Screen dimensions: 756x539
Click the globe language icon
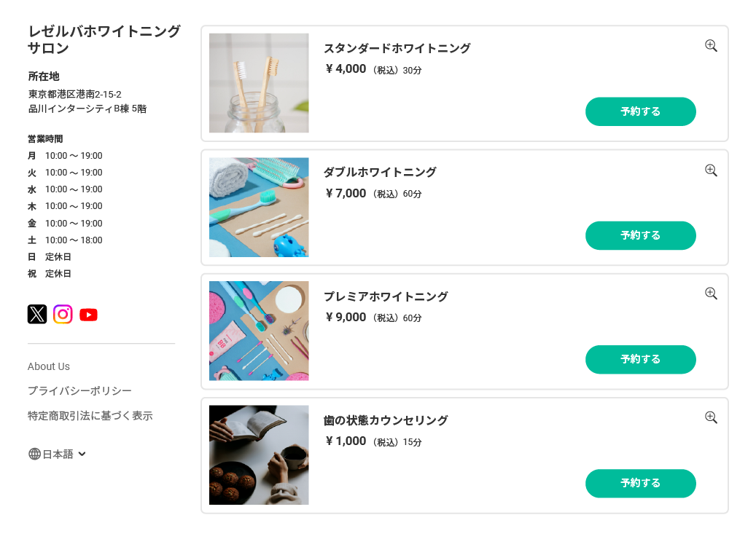(x=34, y=454)
